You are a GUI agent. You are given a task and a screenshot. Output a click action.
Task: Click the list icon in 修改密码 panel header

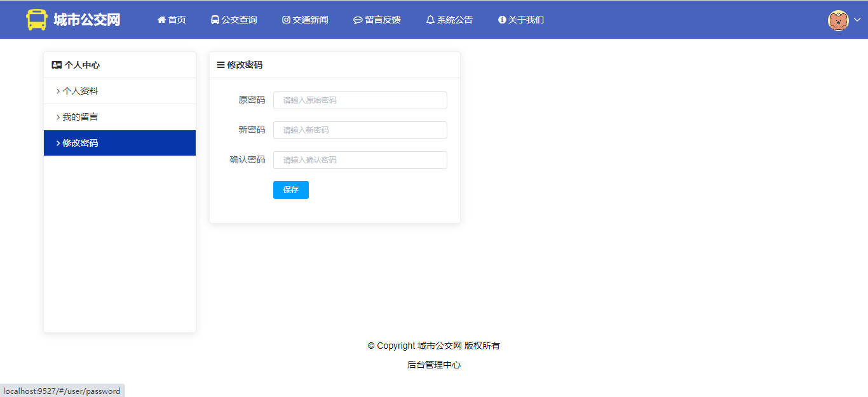pos(220,65)
